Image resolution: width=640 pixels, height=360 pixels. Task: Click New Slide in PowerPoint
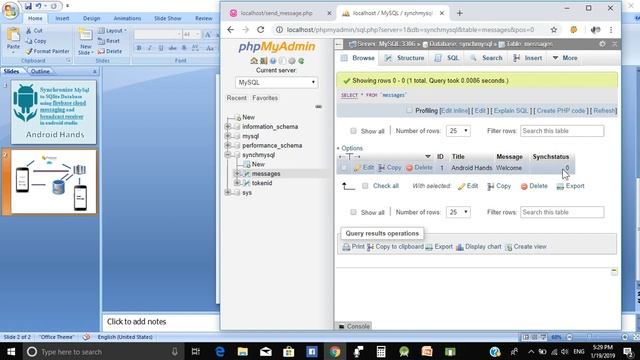coord(85,42)
